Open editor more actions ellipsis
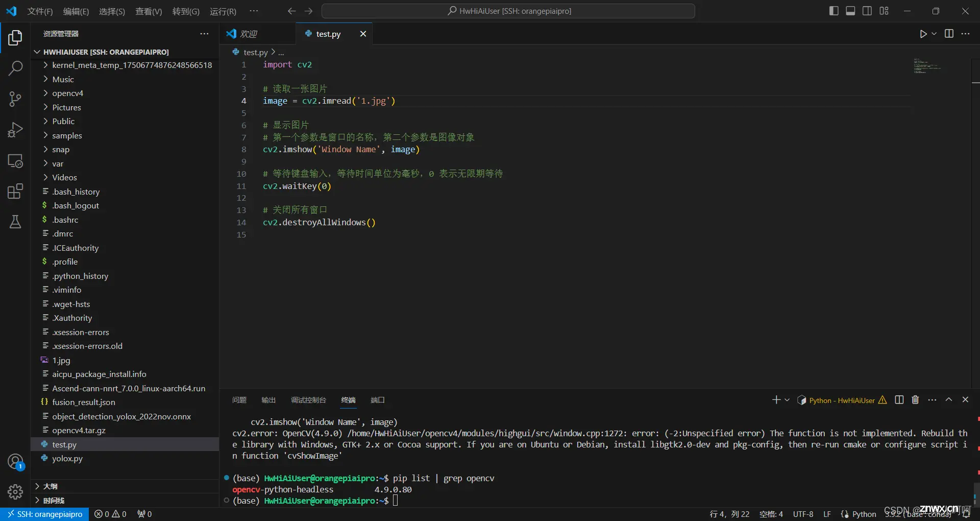The width and height of the screenshot is (980, 521). 965,34
